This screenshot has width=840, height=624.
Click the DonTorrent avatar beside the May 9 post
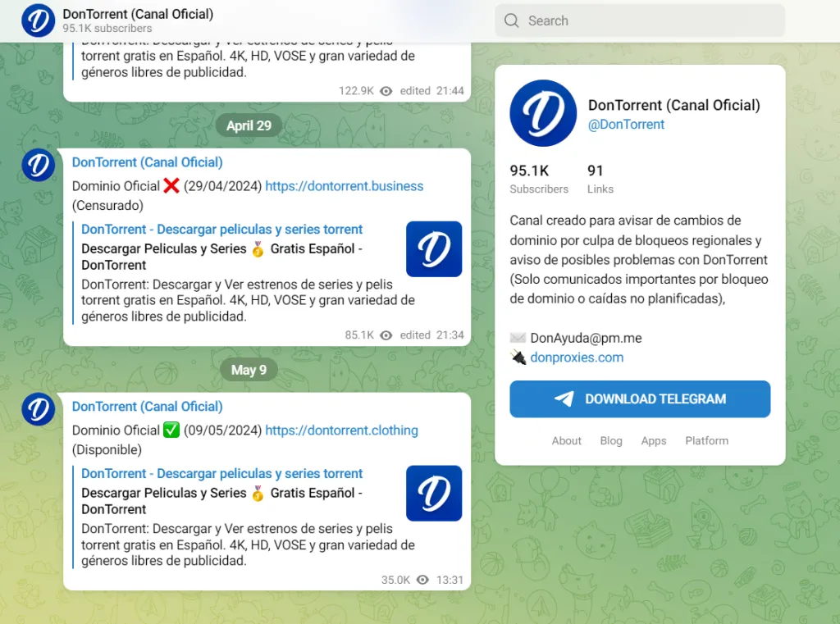pyautogui.click(x=38, y=409)
